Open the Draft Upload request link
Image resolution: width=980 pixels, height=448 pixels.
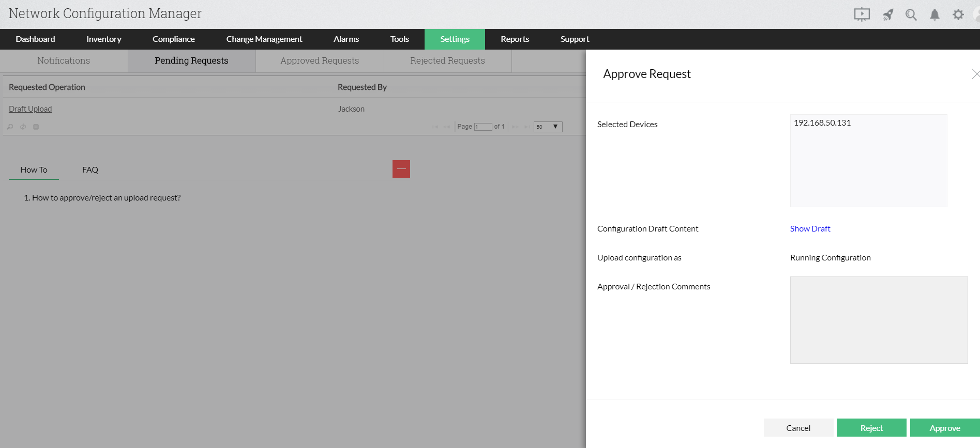coord(31,109)
